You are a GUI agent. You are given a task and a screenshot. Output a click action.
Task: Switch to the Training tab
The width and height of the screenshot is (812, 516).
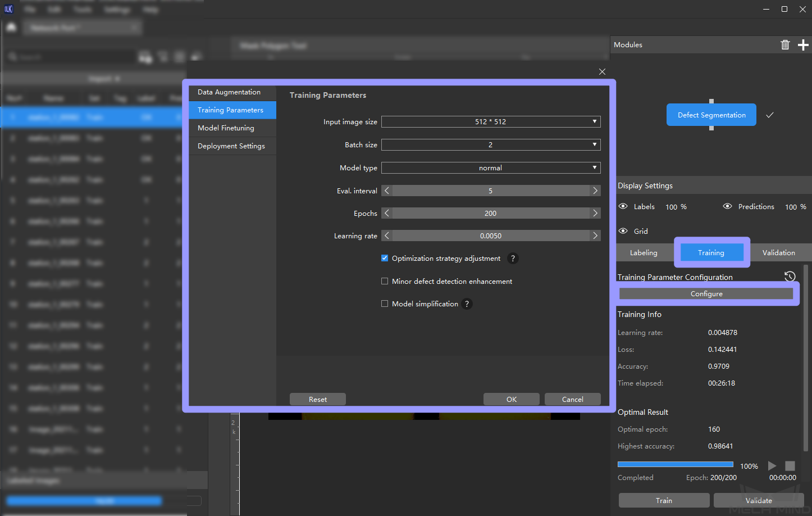(711, 253)
